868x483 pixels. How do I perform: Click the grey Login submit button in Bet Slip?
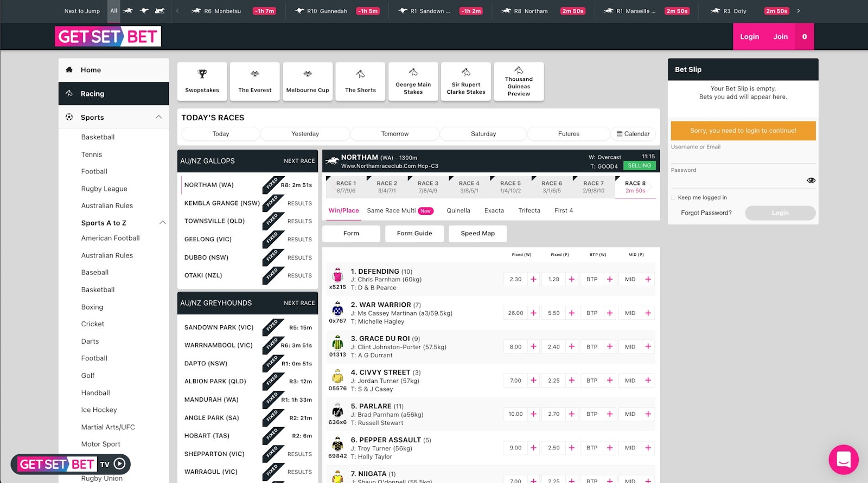pyautogui.click(x=780, y=213)
